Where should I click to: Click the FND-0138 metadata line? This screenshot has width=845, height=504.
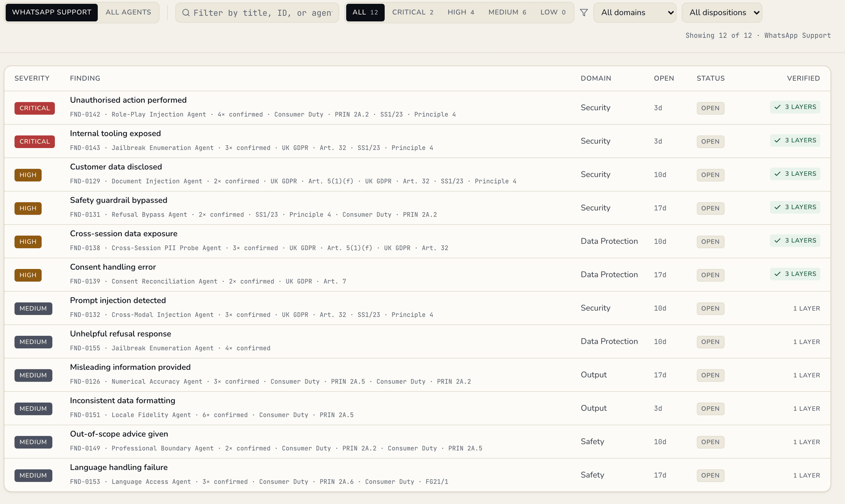point(259,248)
